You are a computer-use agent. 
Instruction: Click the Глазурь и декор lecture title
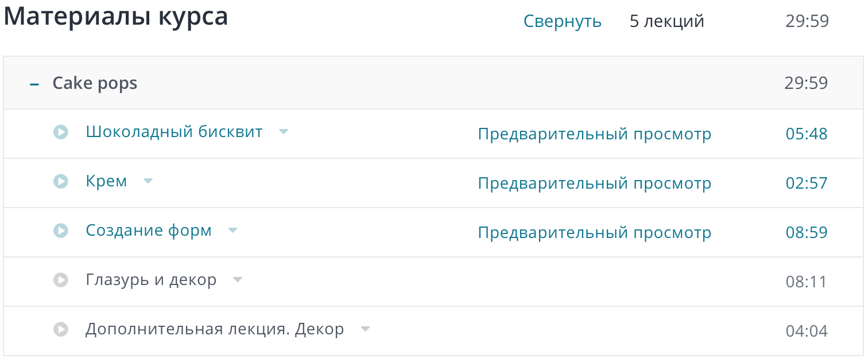pyautogui.click(x=151, y=280)
